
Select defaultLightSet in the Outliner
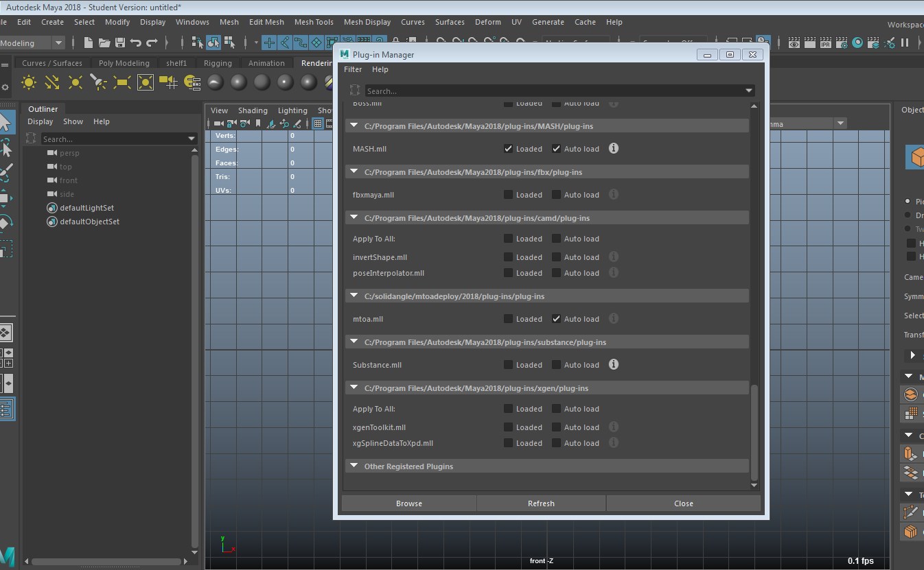[x=86, y=208]
